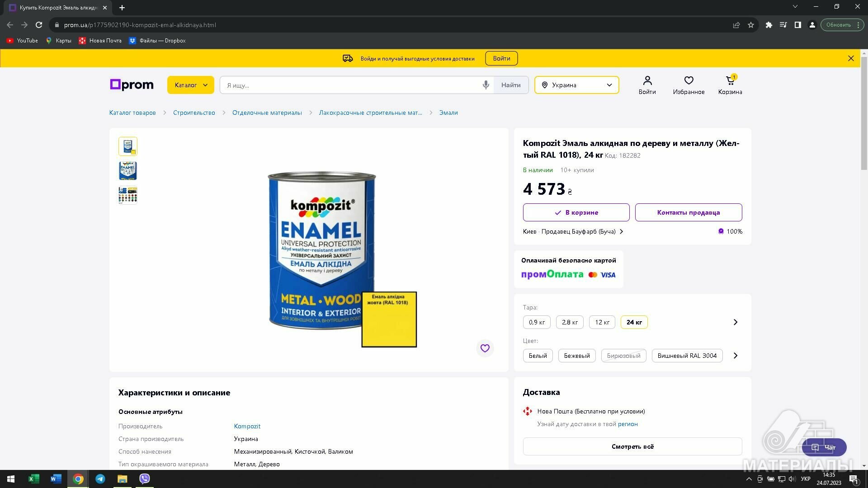Click the browser reload icon

(39, 25)
